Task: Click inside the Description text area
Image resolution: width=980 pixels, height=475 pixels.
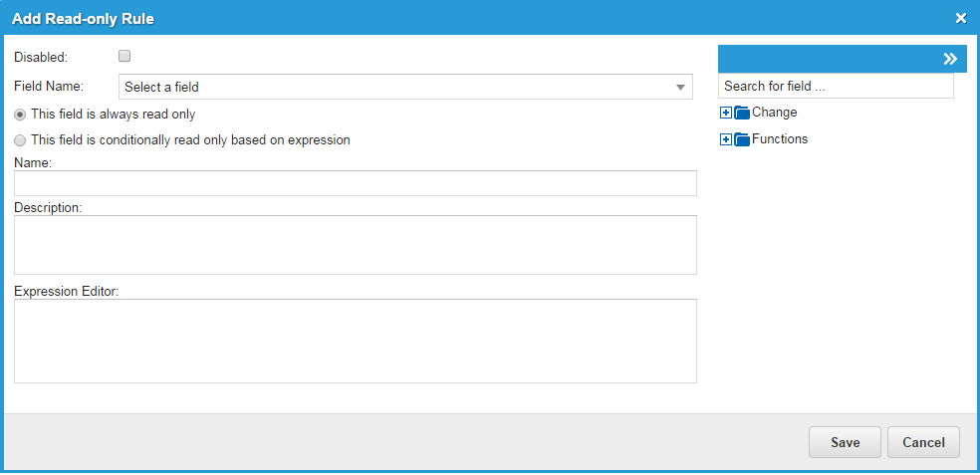Action: pyautogui.click(x=355, y=245)
